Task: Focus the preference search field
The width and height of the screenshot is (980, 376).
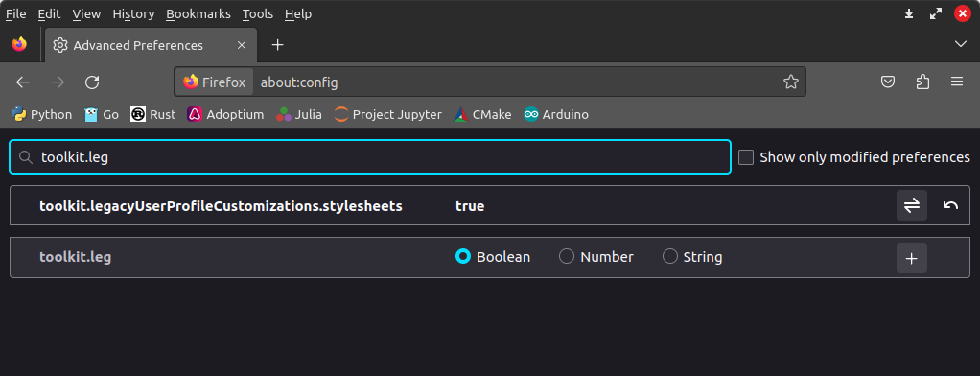Action: (370, 157)
